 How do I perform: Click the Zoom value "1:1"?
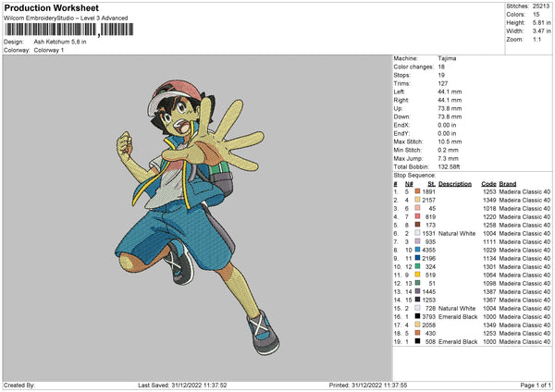tap(536, 39)
